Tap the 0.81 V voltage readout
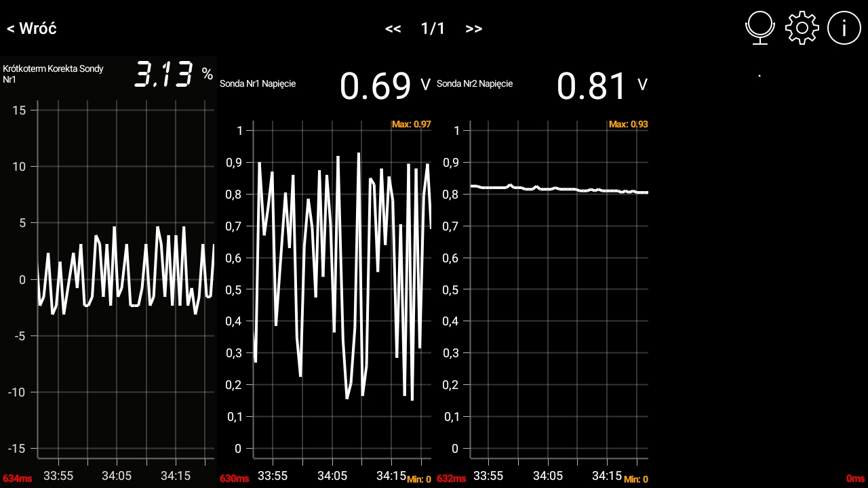This screenshot has height=488, width=868. pyautogui.click(x=592, y=86)
